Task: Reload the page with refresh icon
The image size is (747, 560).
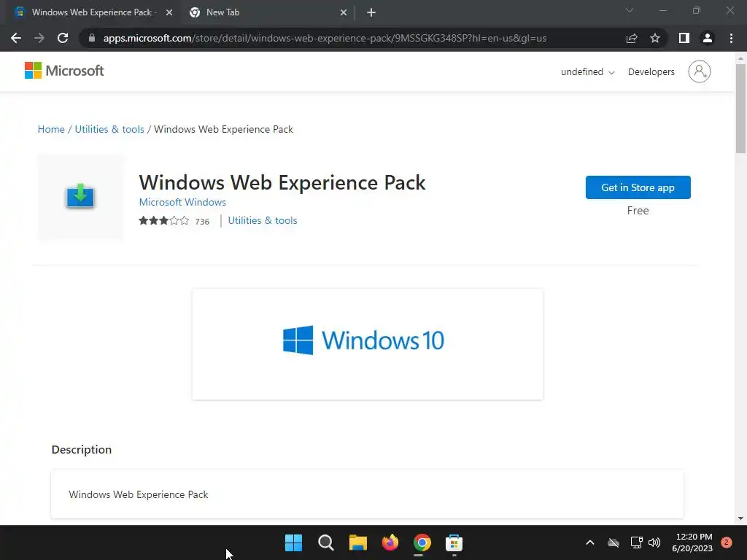Action: click(x=63, y=38)
